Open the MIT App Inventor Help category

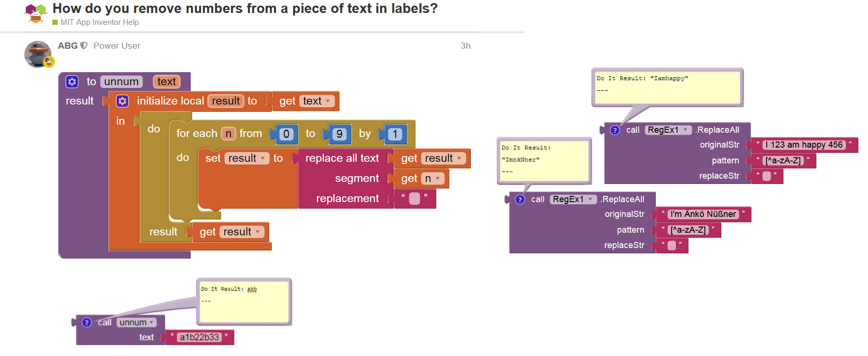[x=99, y=22]
